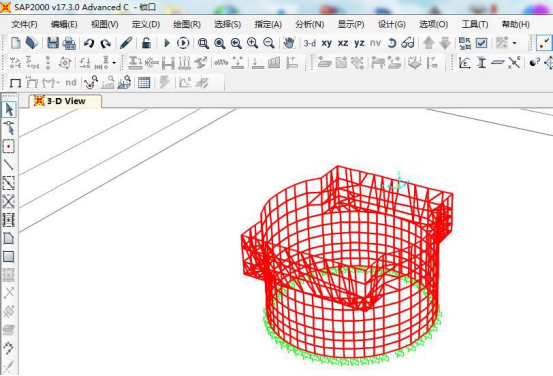Click the set coordinate system E icon
This screenshot has height=376, width=553.
pyautogui.click(x=464, y=63)
